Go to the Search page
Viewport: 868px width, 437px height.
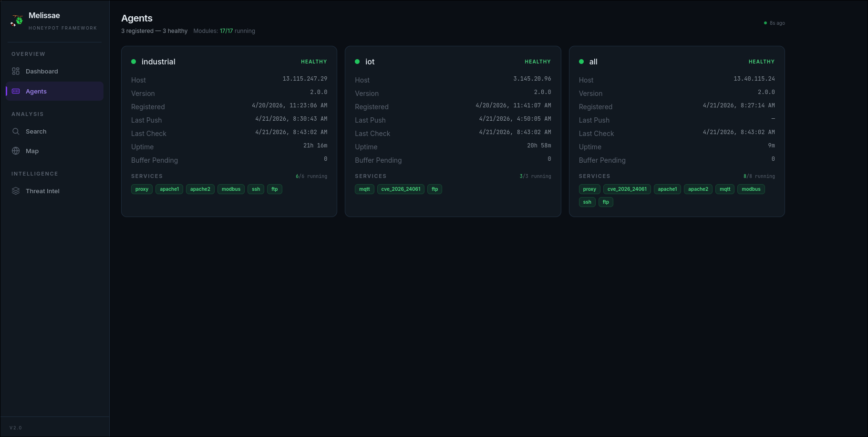pos(55,131)
